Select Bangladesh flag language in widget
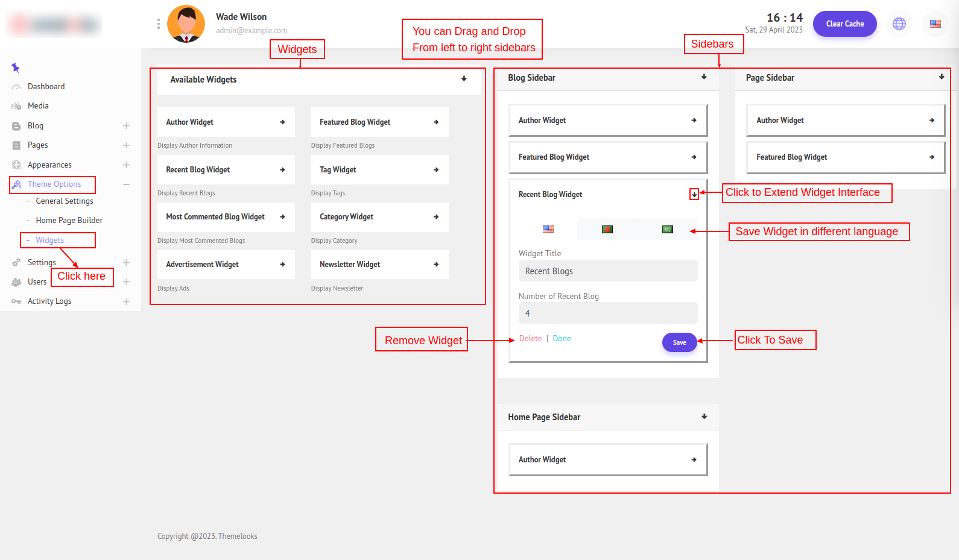The image size is (959, 560). [607, 230]
